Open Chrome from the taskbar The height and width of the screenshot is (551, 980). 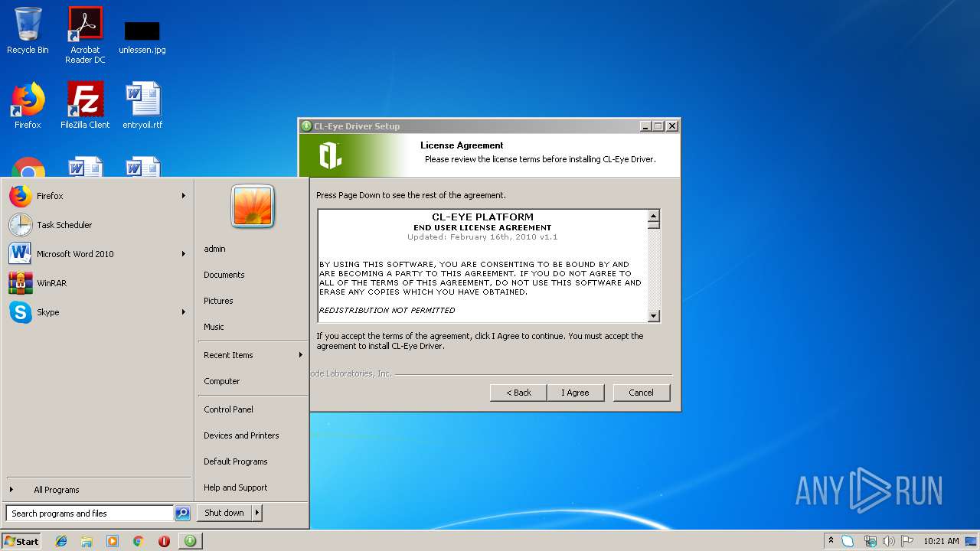tap(138, 541)
